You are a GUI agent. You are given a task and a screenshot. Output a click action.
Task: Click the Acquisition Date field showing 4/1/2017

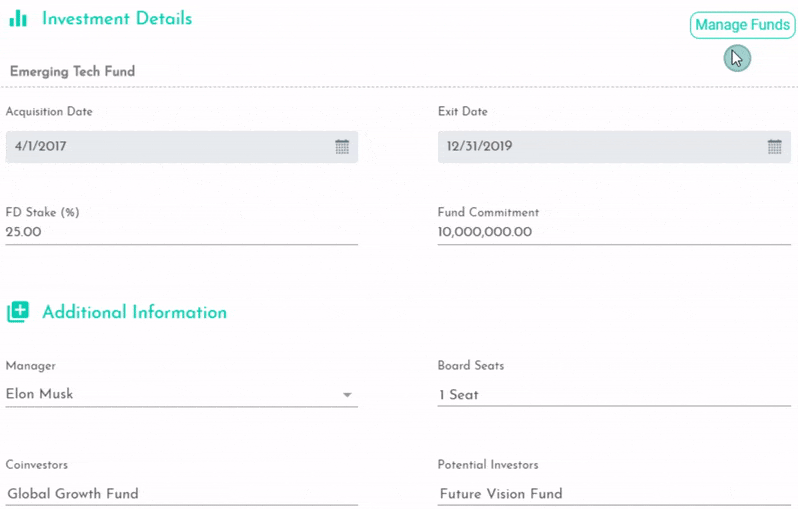(182, 147)
